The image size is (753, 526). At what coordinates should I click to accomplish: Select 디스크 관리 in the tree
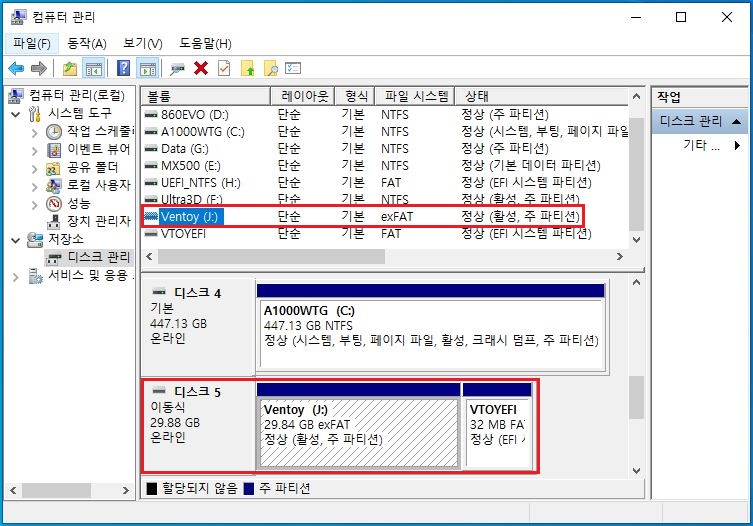(x=98, y=257)
